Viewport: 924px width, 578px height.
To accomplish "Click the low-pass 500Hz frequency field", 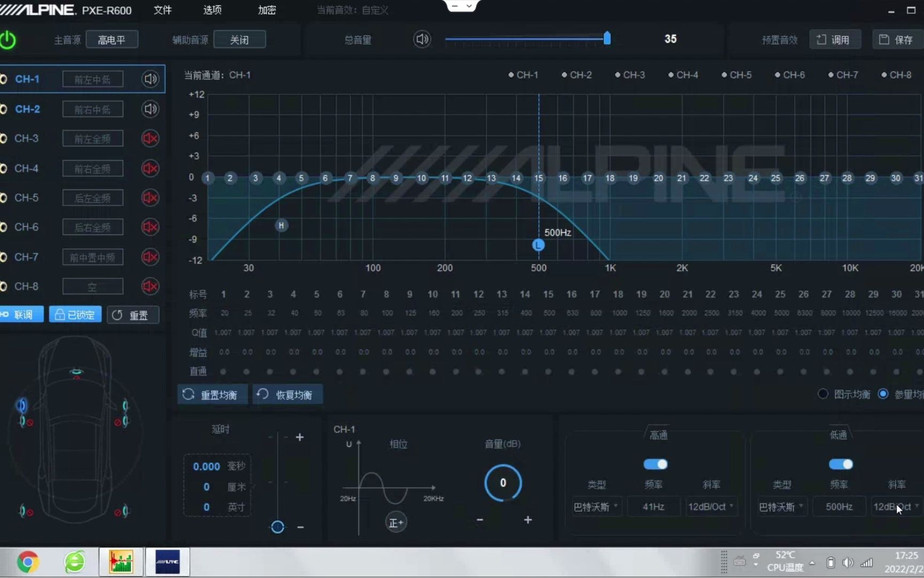I will 839,506.
